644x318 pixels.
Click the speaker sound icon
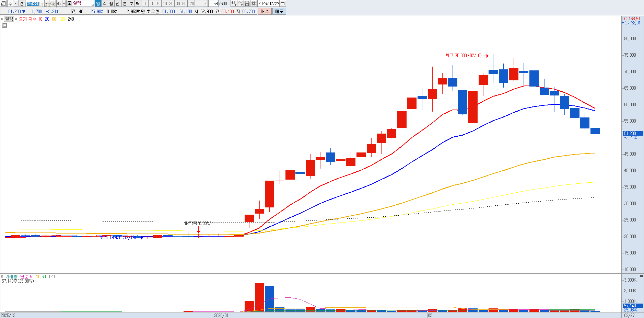(x=59, y=3)
